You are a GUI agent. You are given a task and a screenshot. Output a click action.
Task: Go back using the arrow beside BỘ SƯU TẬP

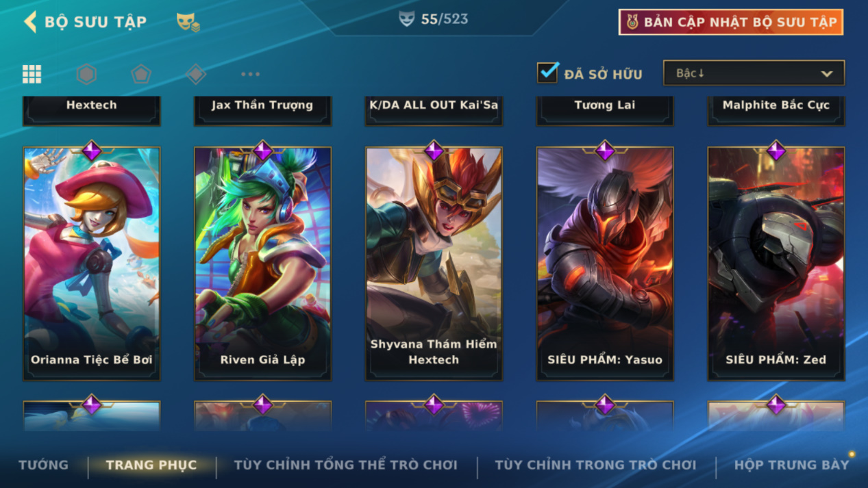[30, 22]
